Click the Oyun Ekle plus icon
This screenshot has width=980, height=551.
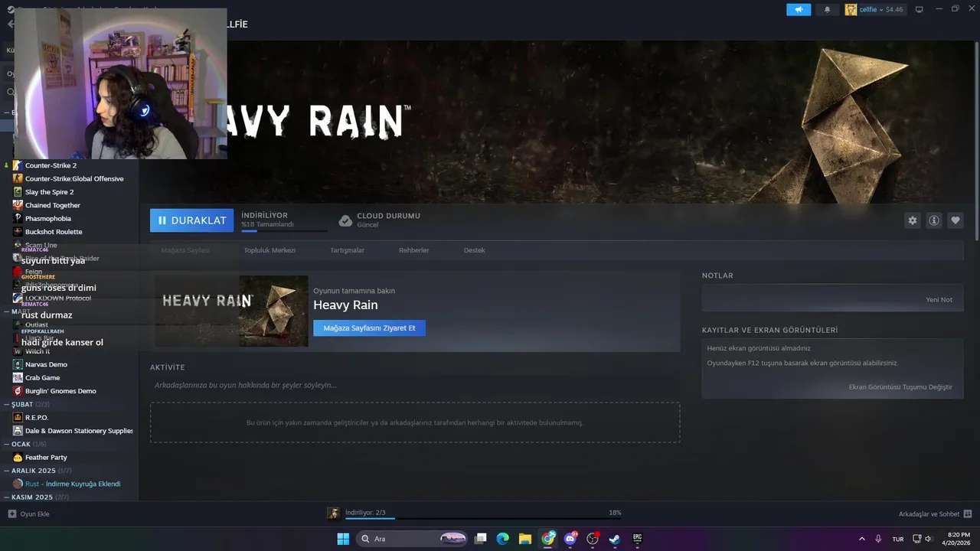pos(11,514)
